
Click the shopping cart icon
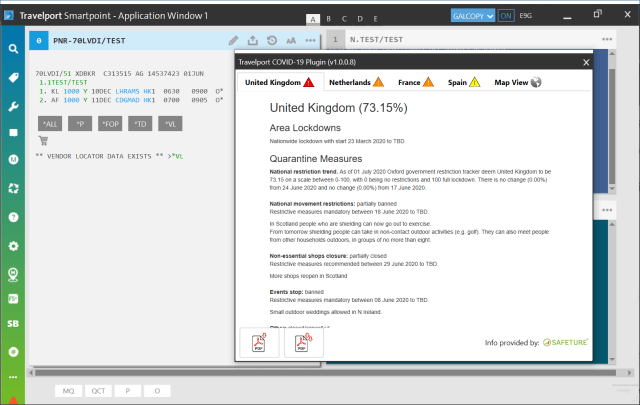pyautogui.click(x=43, y=141)
